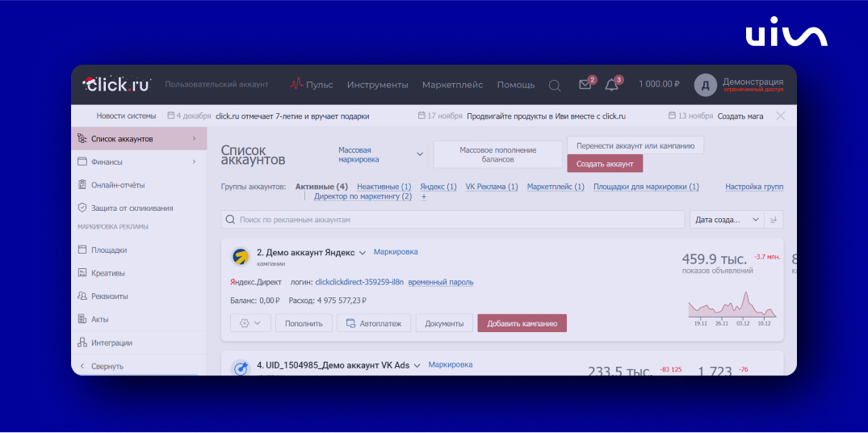Screen dimensions: 868x433
Task: Click the Создать аккаунт button
Action: tap(605, 164)
